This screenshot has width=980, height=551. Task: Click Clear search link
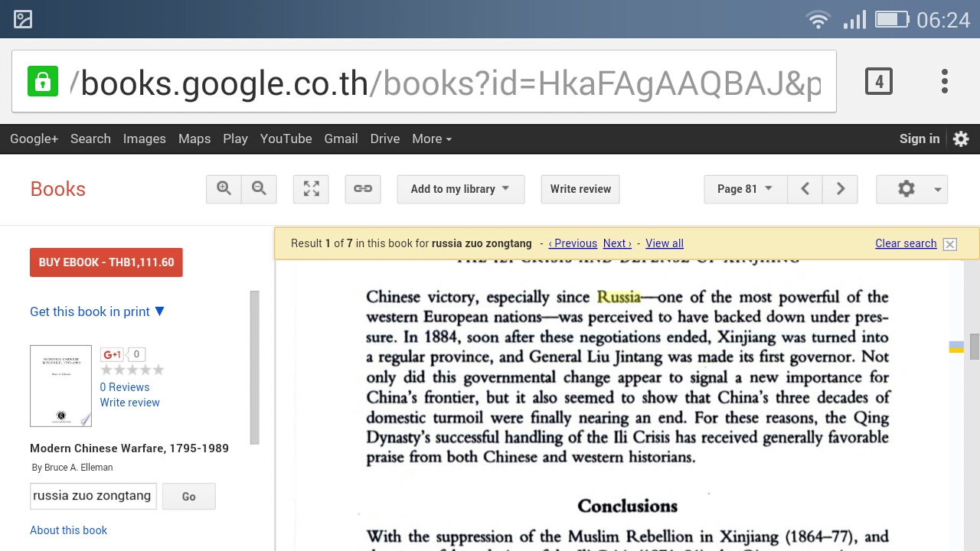pos(906,243)
